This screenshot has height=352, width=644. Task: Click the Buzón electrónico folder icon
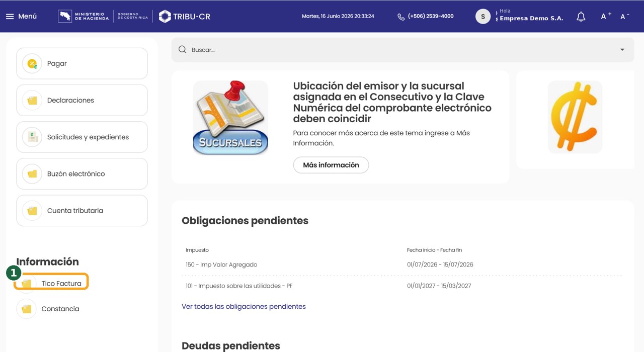(x=32, y=173)
